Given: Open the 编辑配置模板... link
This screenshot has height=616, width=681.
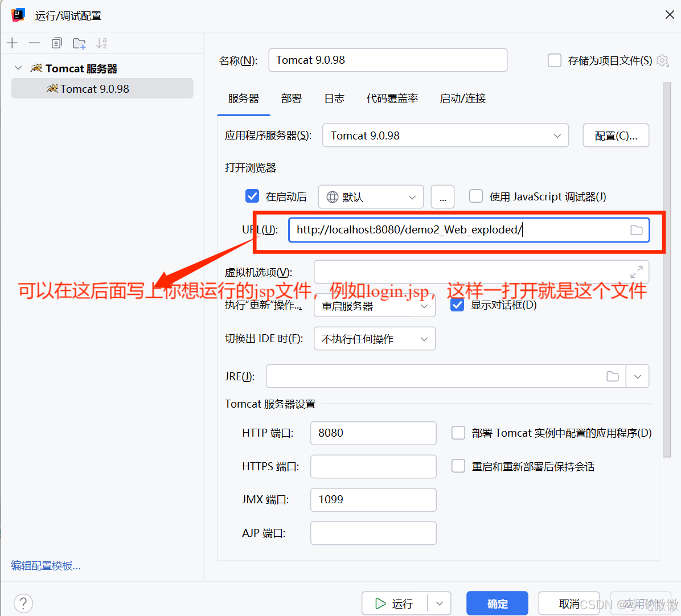Looking at the screenshot, I should point(46,566).
